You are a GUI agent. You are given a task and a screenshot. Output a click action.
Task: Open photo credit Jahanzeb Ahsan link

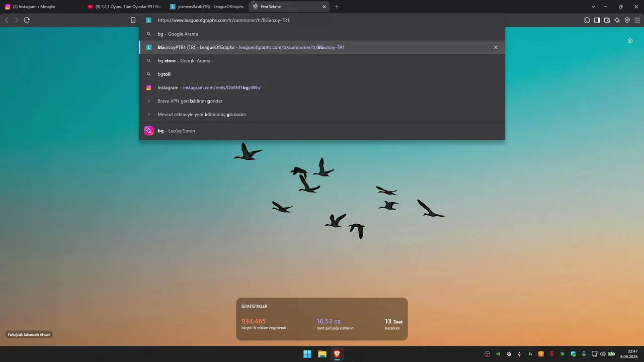[x=29, y=334]
